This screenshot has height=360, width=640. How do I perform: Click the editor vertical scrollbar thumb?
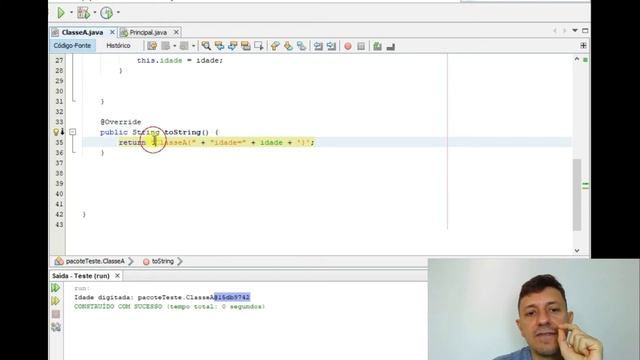point(577,195)
